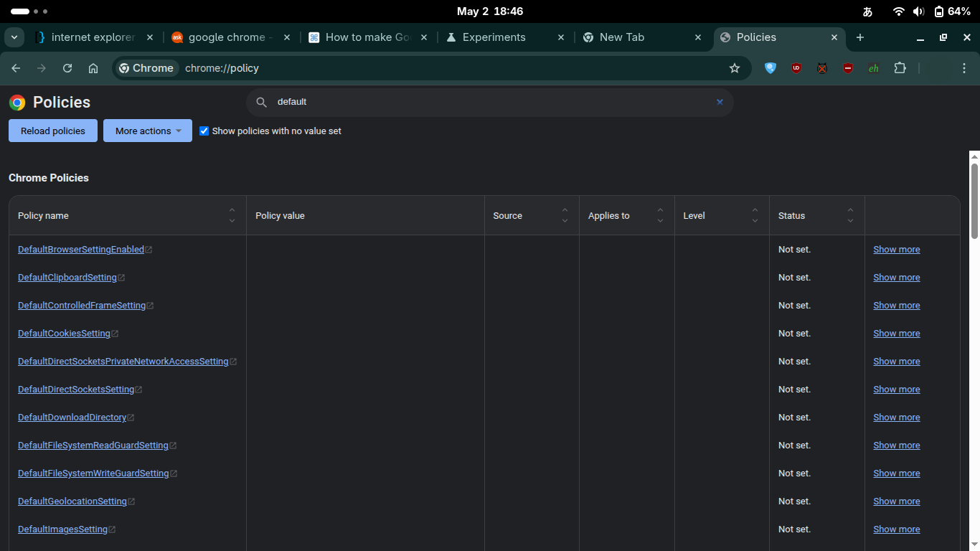The width and height of the screenshot is (980, 551).
Task: Open the red shield minus extension icon
Action: pyautogui.click(x=848, y=68)
